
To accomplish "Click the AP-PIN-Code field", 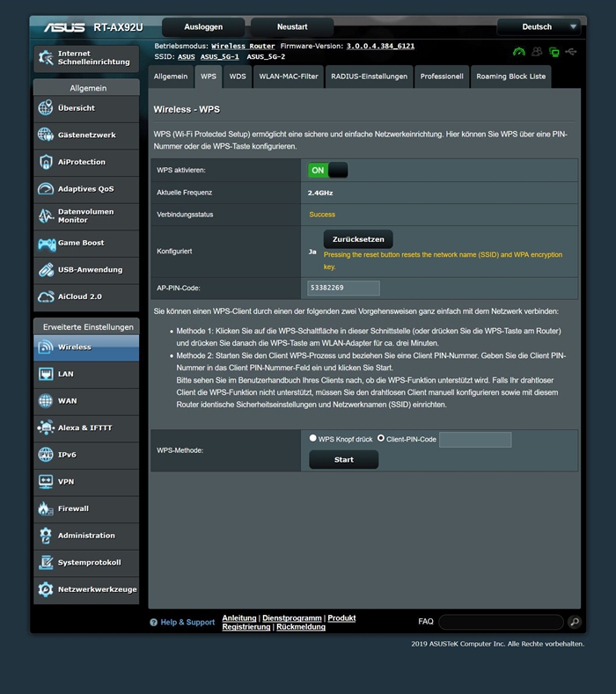I will point(344,288).
